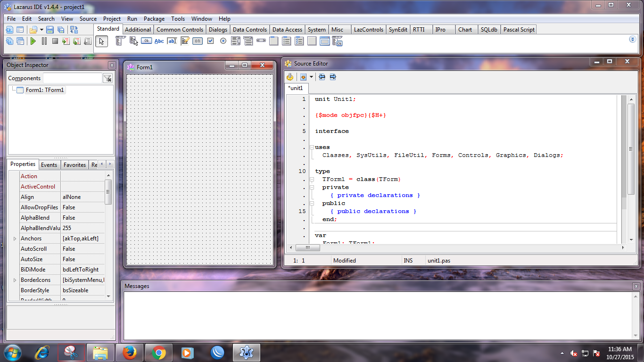Screen dimensions: 644x362
Task: Open the Project menu
Action: coord(112,19)
